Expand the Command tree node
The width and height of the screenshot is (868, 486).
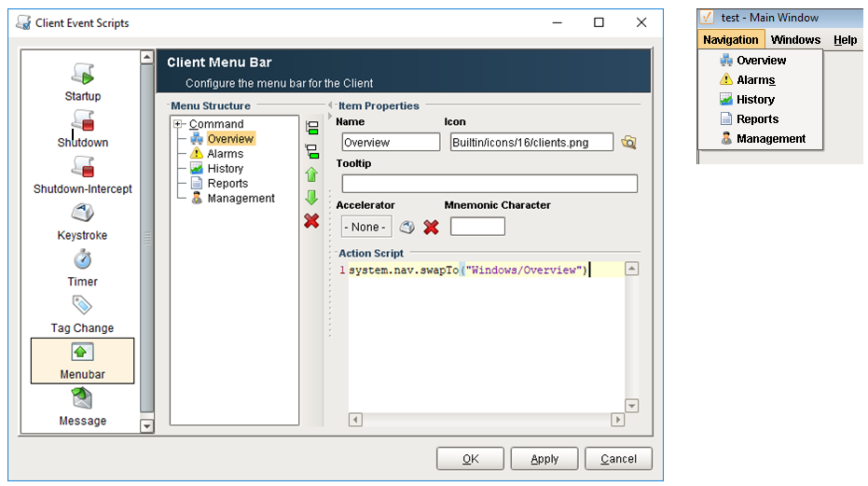coord(178,124)
